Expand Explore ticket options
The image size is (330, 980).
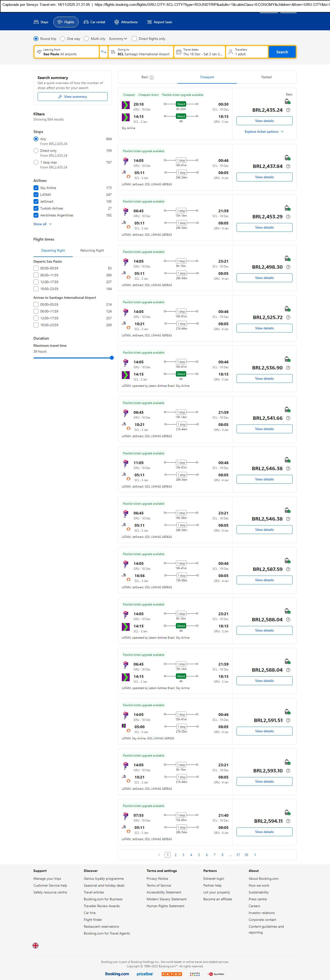click(264, 132)
